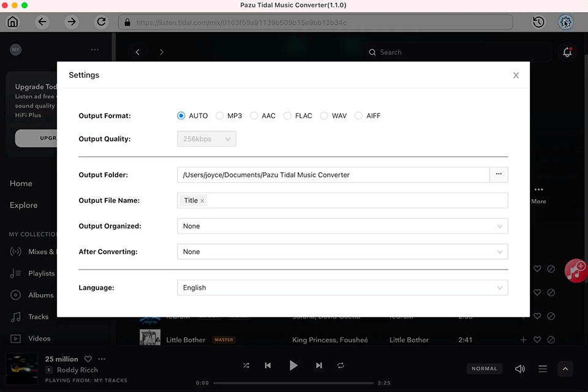The height and width of the screenshot is (392, 588).
Task: Open Output Organized dropdown
Action: click(x=342, y=226)
